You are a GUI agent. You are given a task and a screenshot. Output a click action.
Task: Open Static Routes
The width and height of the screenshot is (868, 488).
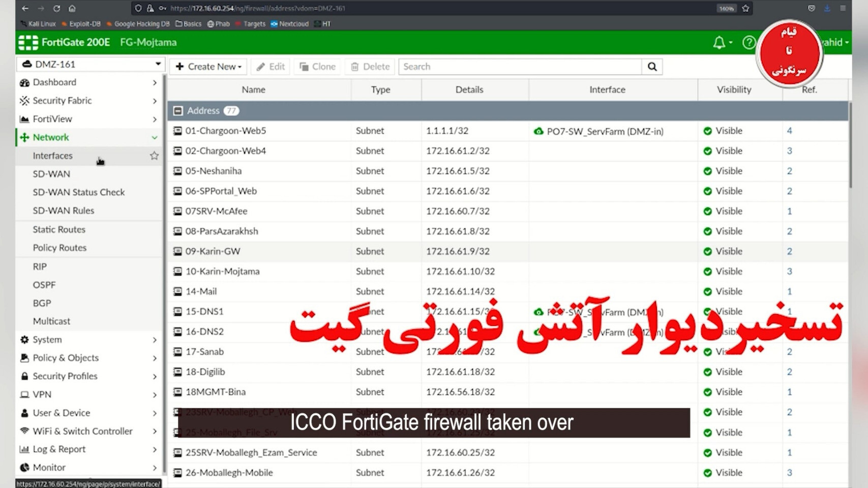click(x=59, y=229)
